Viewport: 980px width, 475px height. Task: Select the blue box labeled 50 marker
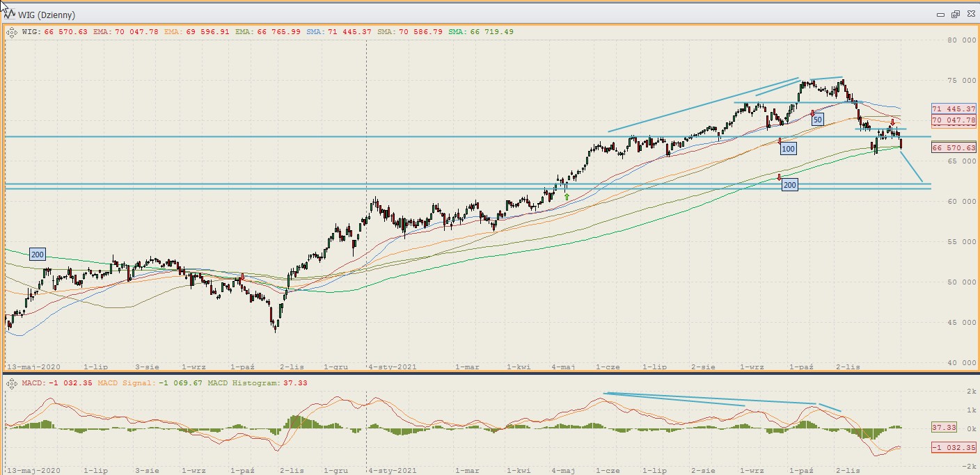[x=818, y=120]
